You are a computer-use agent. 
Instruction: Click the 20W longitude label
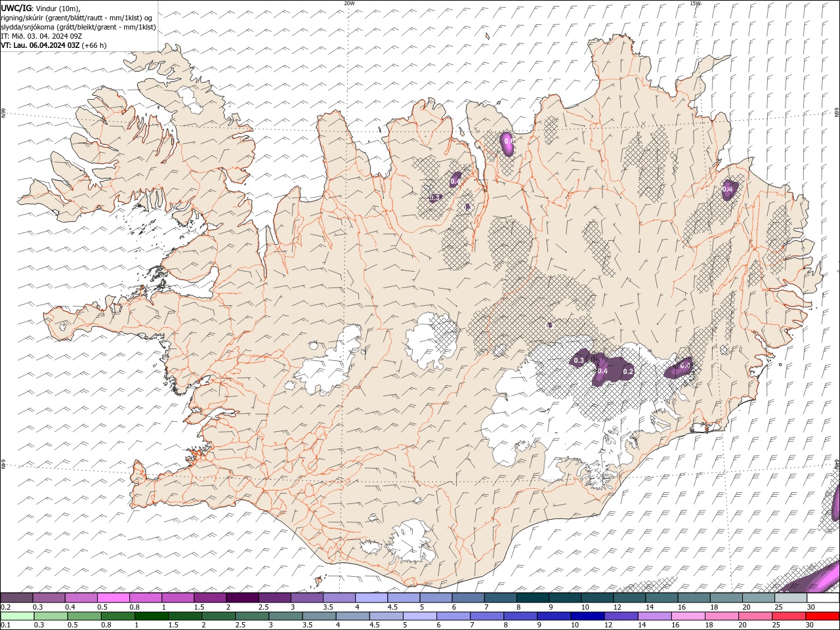point(349,3)
